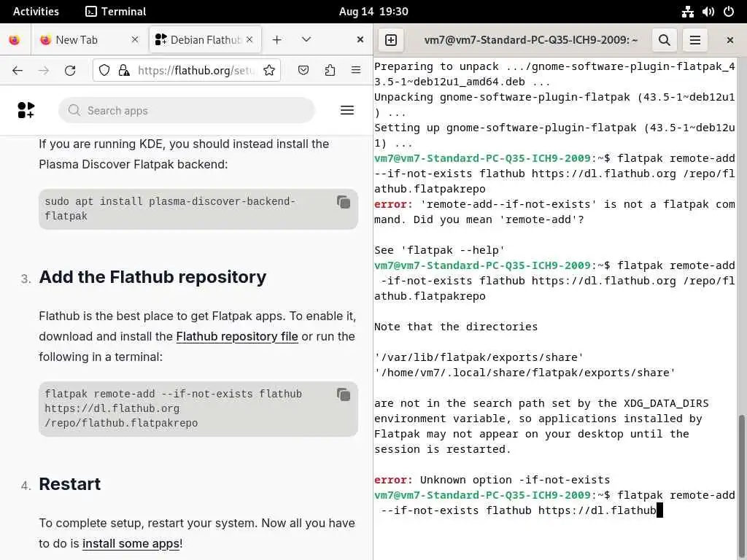Click the site padlock security icon
Viewport: 747px width, 560px height.
pos(124,71)
